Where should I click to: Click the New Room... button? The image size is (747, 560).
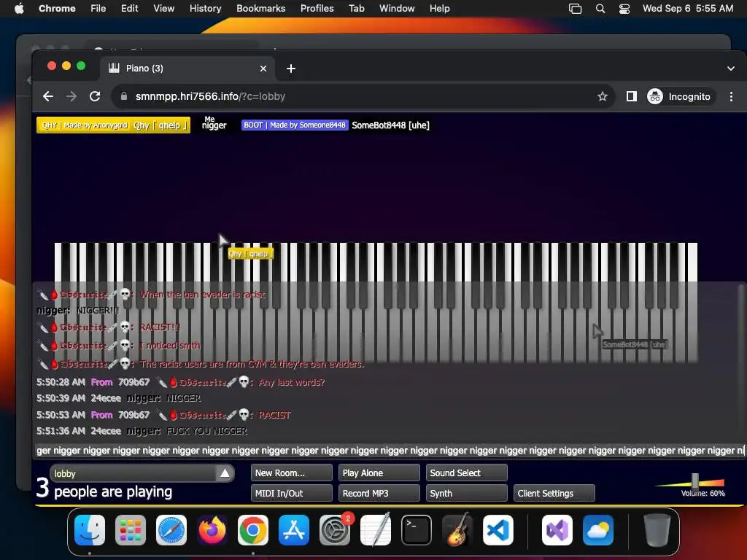(x=292, y=472)
